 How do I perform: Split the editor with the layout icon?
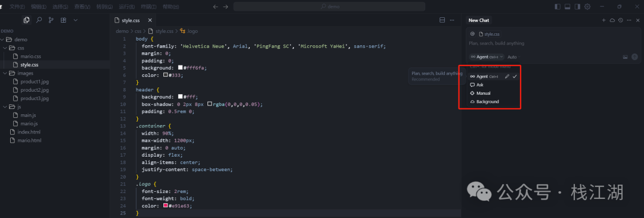[442, 20]
